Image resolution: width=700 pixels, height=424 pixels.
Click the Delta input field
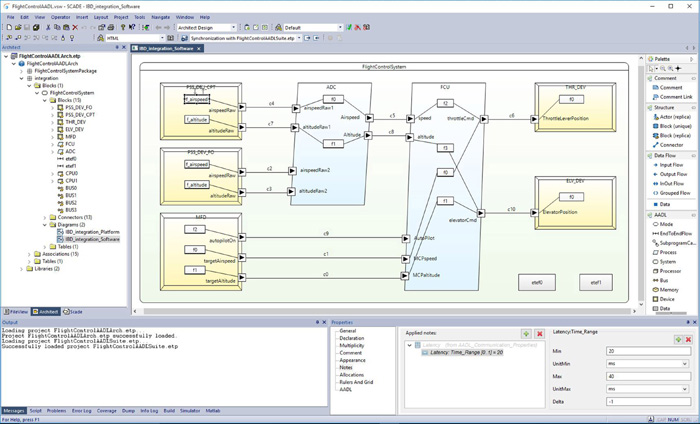tap(648, 402)
